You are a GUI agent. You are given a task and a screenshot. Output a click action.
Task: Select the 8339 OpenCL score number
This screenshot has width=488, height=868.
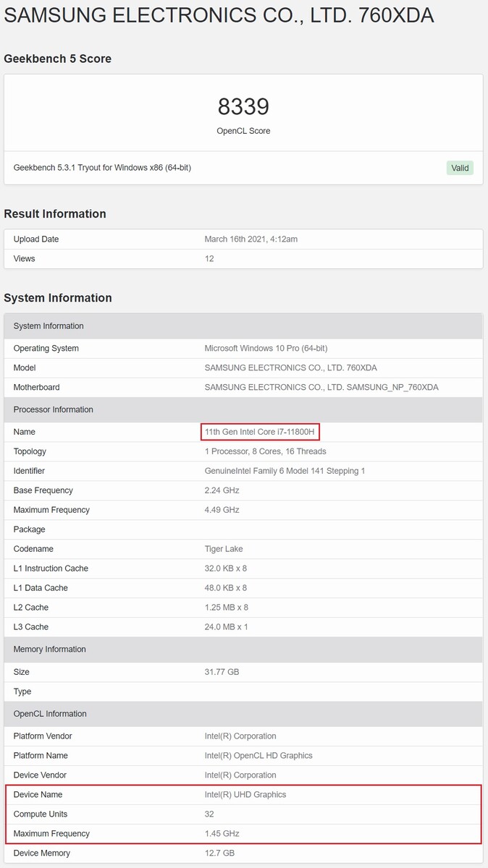243,107
